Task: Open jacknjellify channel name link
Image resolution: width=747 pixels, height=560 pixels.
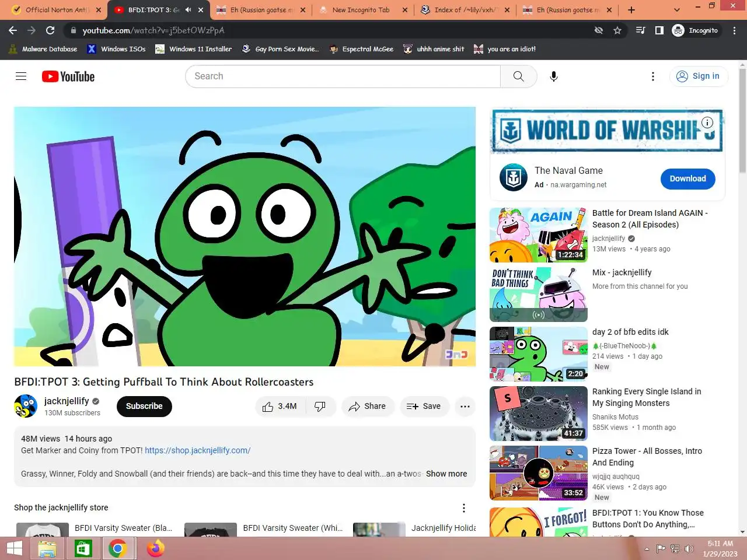Action: 67,401
